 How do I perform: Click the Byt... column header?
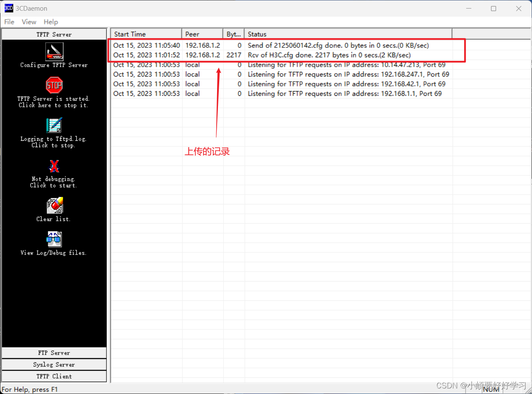click(x=234, y=34)
